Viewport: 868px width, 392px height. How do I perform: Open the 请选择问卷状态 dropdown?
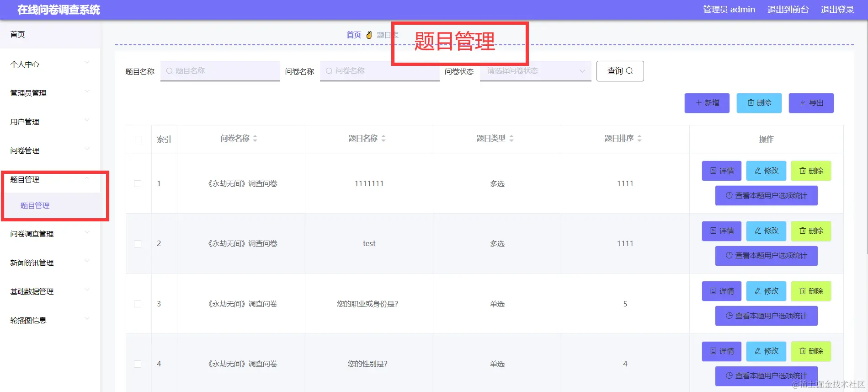point(535,71)
